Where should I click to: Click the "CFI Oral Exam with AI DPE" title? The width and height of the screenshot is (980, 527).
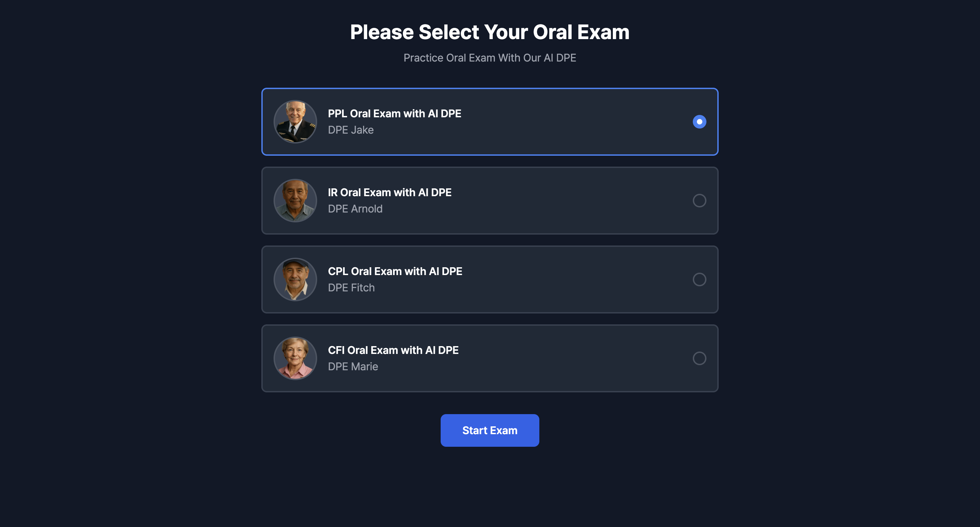coord(393,350)
